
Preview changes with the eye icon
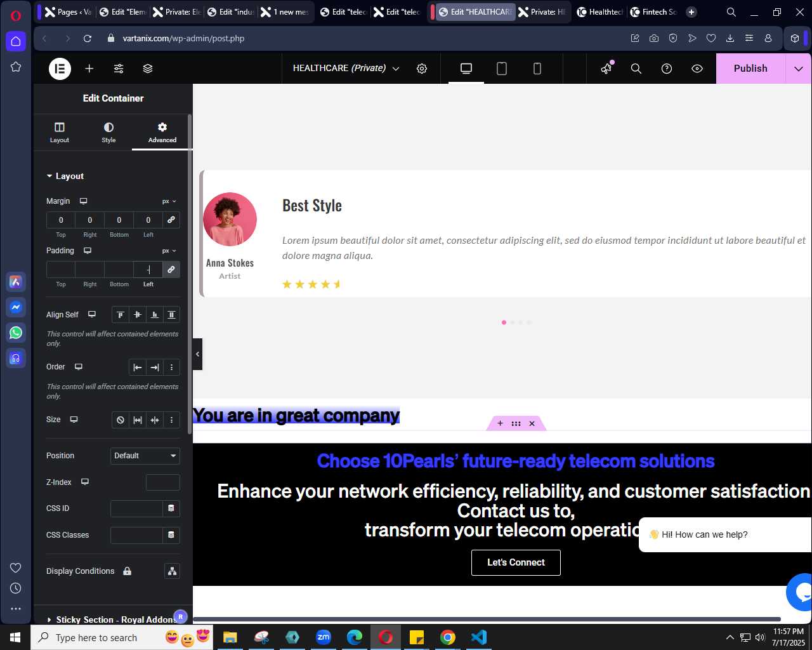click(x=697, y=69)
